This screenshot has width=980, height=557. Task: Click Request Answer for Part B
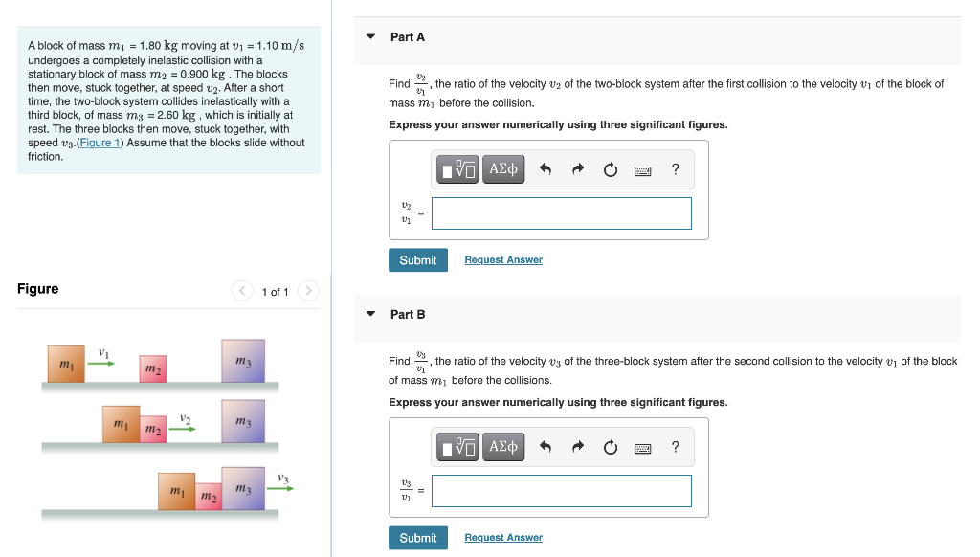[x=502, y=537]
